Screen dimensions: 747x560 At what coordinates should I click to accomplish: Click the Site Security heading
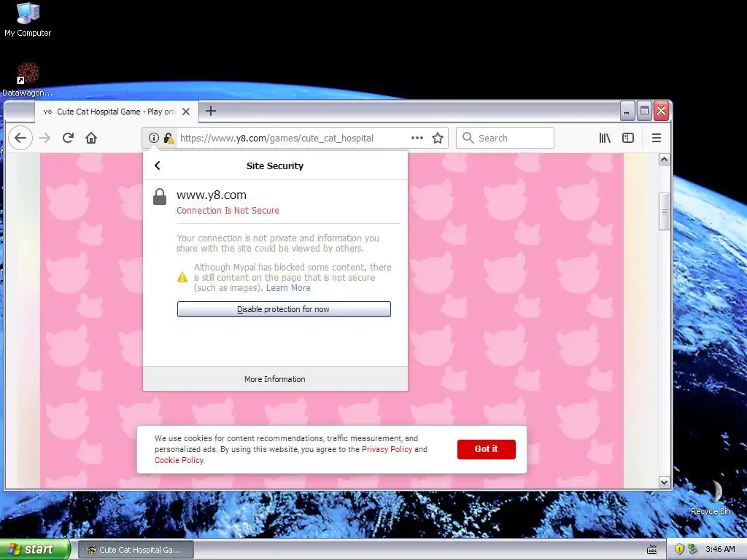click(275, 166)
